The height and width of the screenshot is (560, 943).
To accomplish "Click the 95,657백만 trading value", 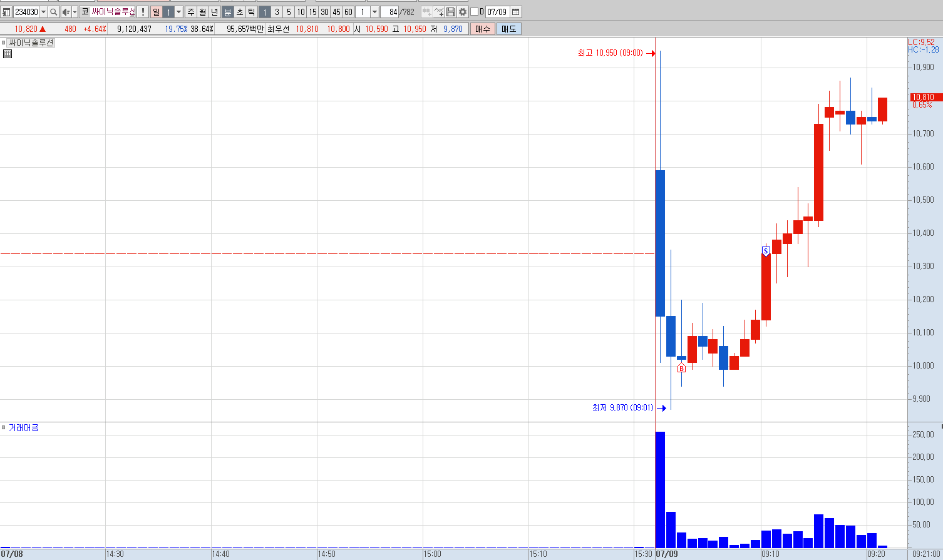I will click(x=245, y=29).
